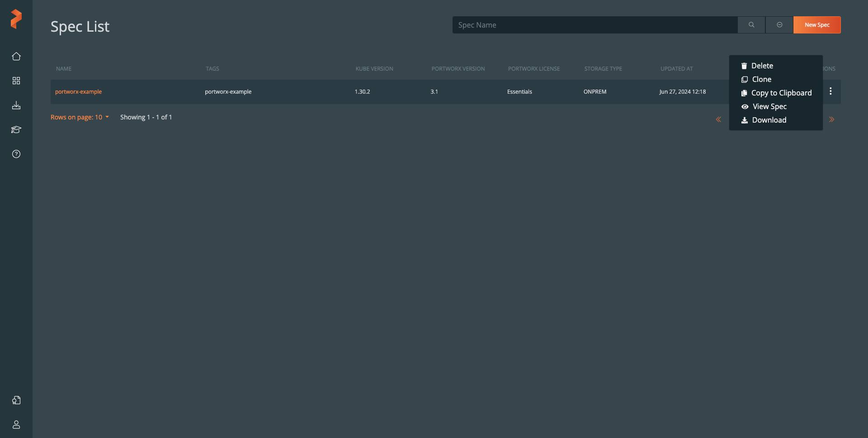Open training via graduation cap sidebar icon
Image resolution: width=868 pixels, height=438 pixels.
(16, 130)
